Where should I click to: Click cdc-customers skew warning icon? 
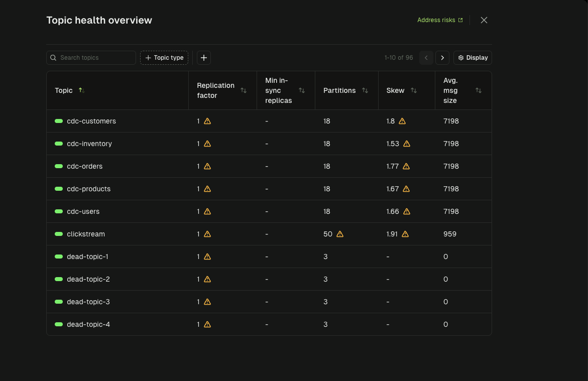402,121
